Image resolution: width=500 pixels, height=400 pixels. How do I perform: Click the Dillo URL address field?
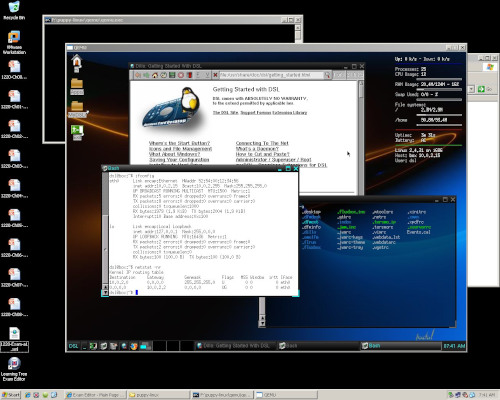tap(271, 75)
